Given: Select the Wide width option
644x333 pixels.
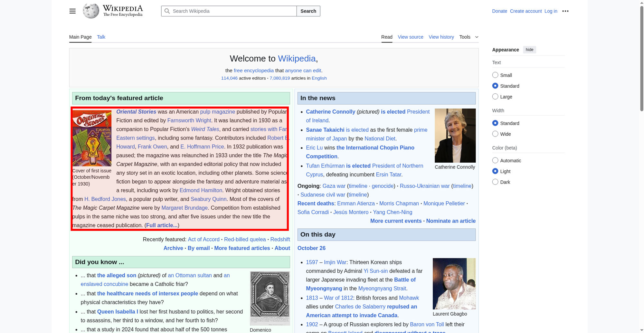Looking at the screenshot, I should click(495, 134).
